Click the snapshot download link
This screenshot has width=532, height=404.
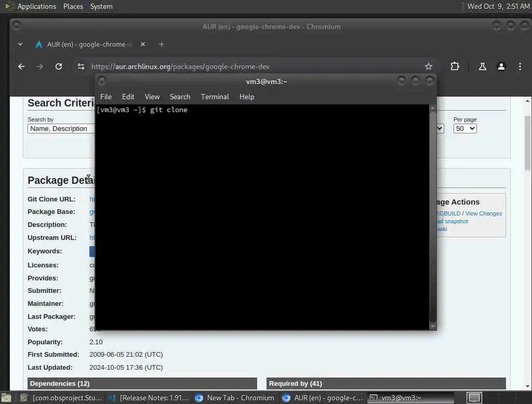pos(453,221)
